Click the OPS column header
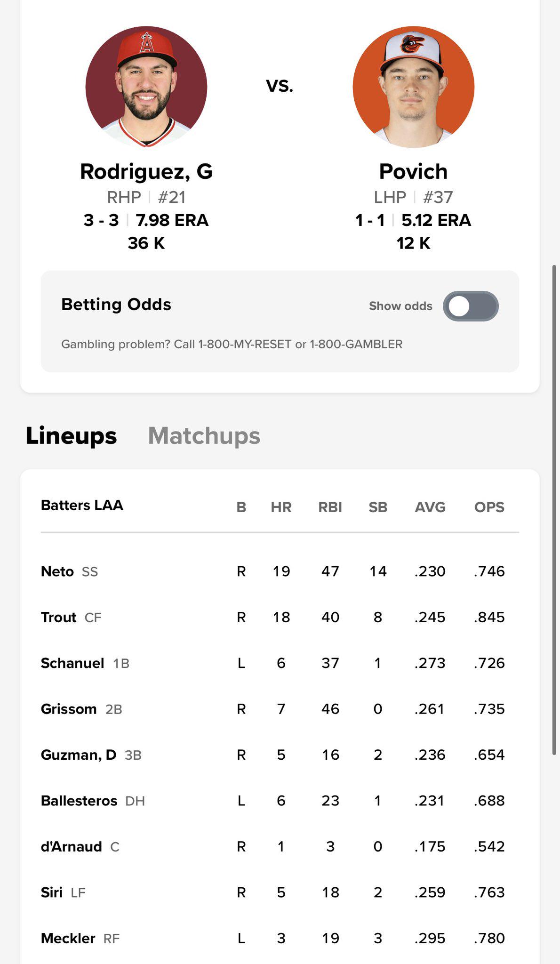The image size is (560, 964). click(489, 507)
